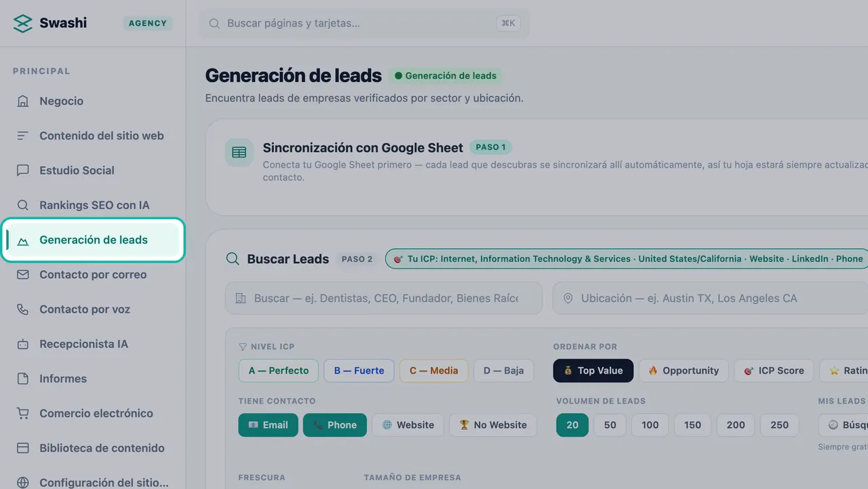Click the Tu ICP summary pill
The image size is (868, 489).
point(627,258)
